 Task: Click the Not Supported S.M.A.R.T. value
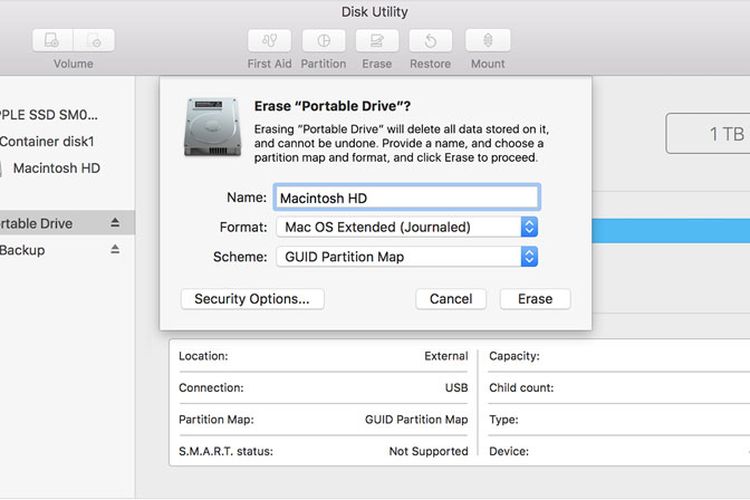[429, 451]
